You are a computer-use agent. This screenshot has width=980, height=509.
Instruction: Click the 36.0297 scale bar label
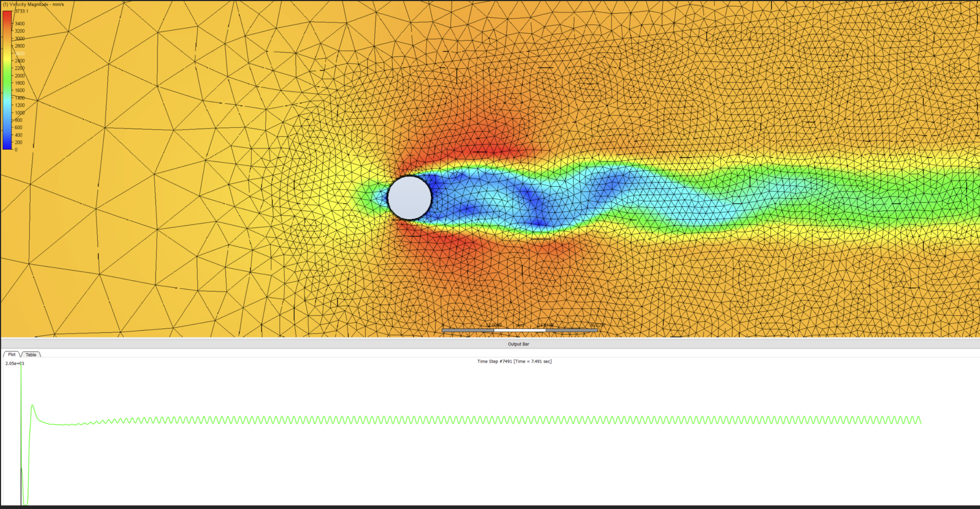pyautogui.click(x=597, y=325)
